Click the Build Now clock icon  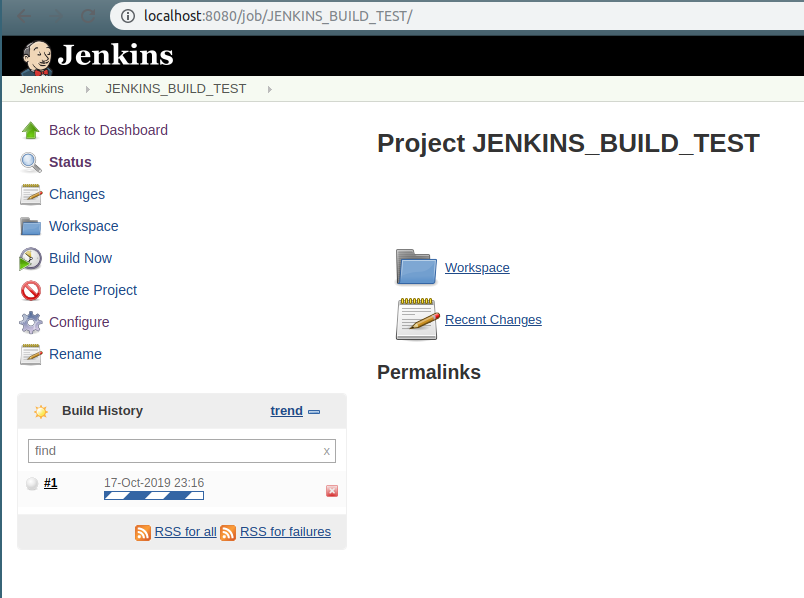[x=30, y=258]
